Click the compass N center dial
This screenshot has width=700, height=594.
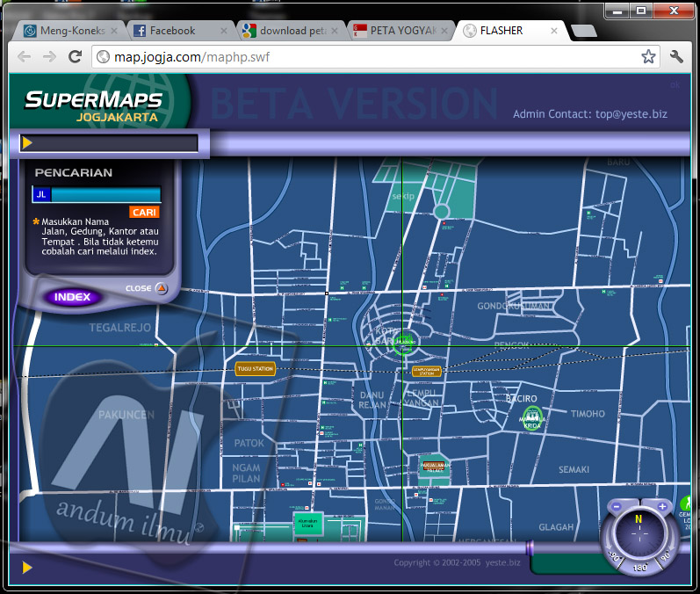tap(639, 533)
